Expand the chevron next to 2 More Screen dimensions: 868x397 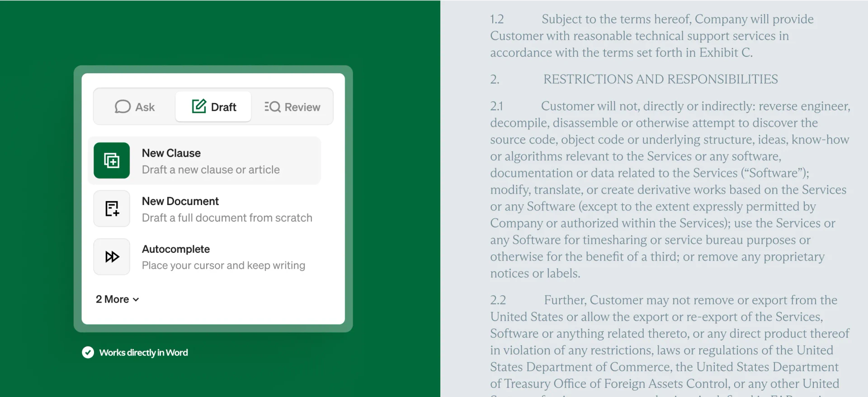tap(136, 299)
